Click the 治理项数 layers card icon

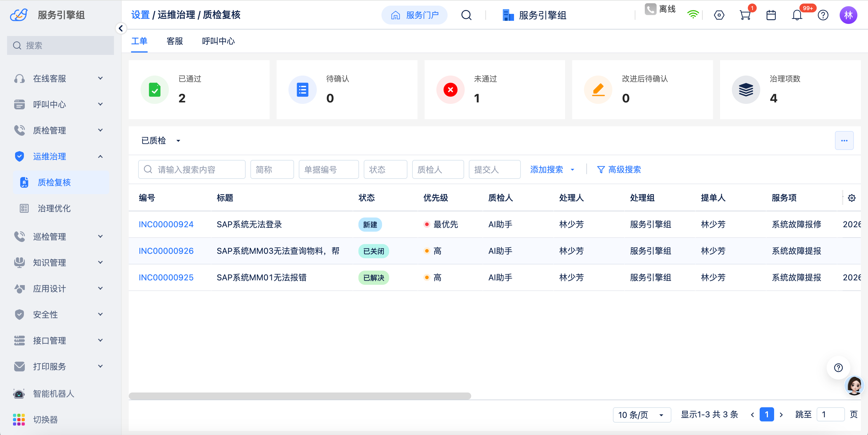click(x=746, y=90)
